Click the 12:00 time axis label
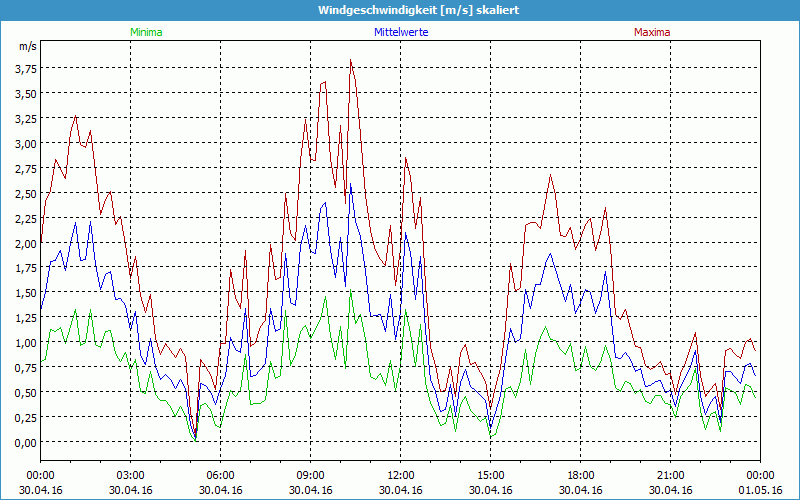Screen dimensions: 800x500 pyautogui.click(x=401, y=476)
